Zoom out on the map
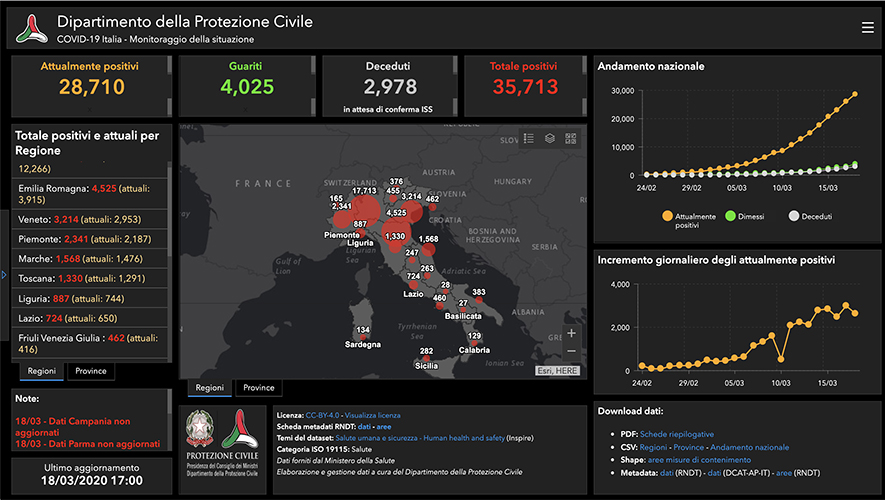The image size is (885, 500). [571, 351]
